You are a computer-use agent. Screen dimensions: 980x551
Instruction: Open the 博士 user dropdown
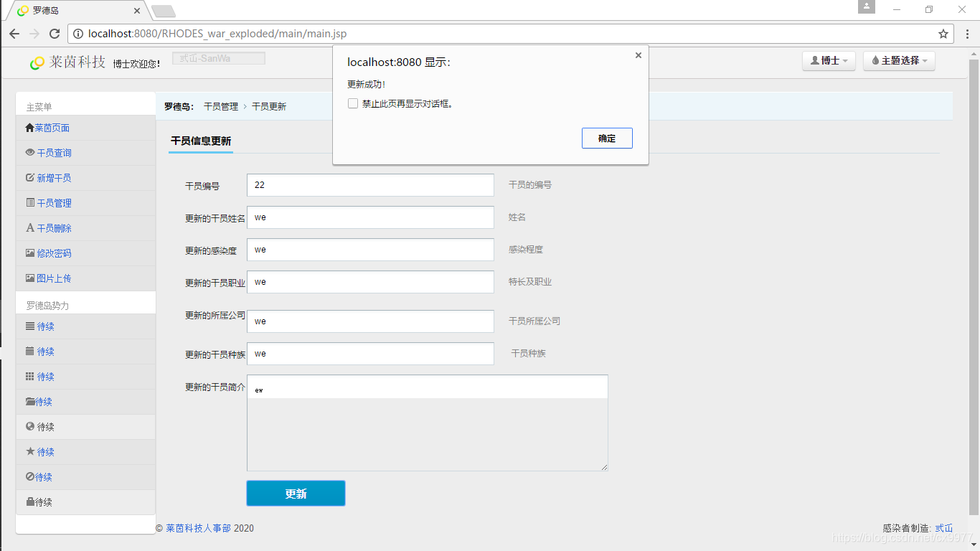pos(829,61)
